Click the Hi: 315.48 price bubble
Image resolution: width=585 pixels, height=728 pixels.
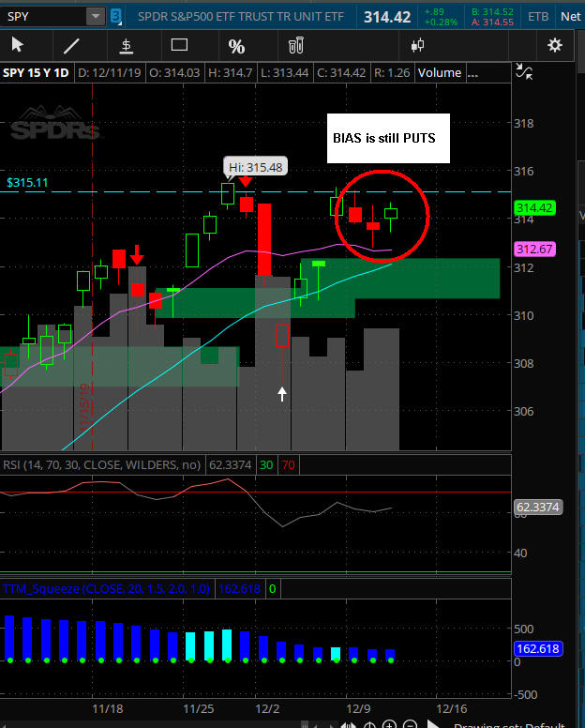[256, 167]
